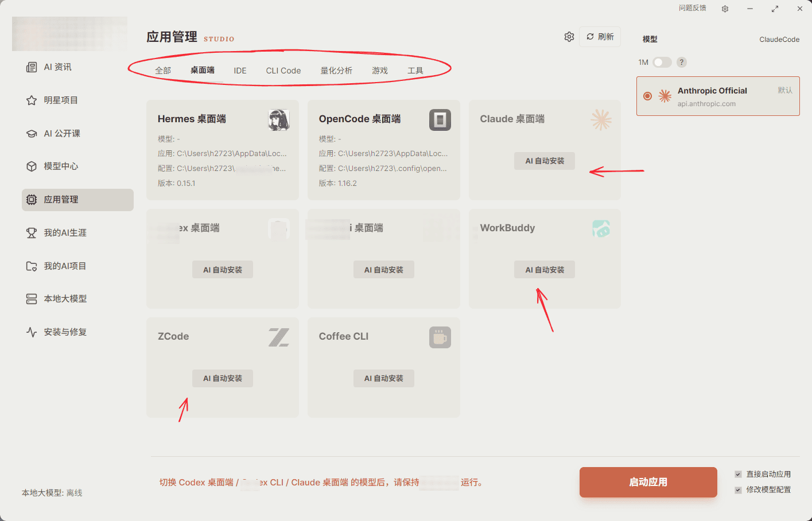812x521 pixels.
Task: Click the 应用管理 page heading
Action: 172,37
